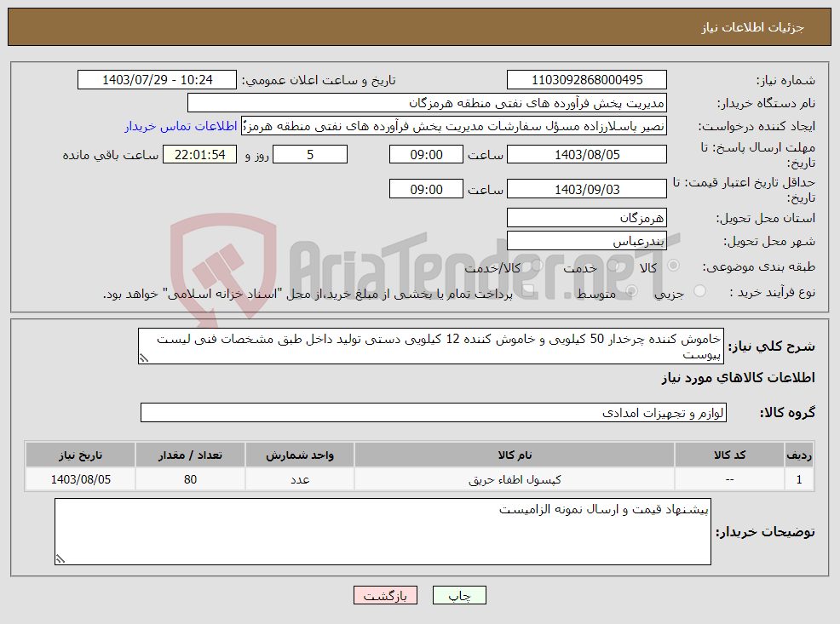Select the جزیی purchase type radio
The height and width of the screenshot is (624, 840).
[x=699, y=291]
